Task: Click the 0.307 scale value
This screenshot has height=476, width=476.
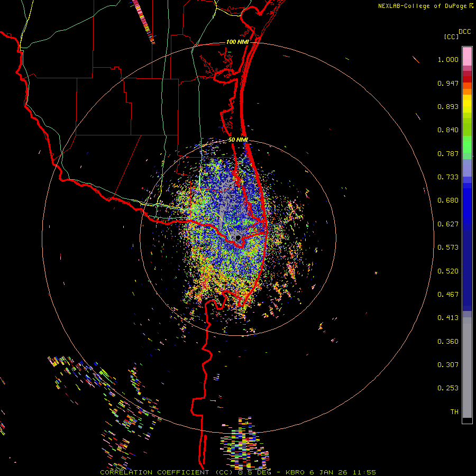Action: (448, 365)
